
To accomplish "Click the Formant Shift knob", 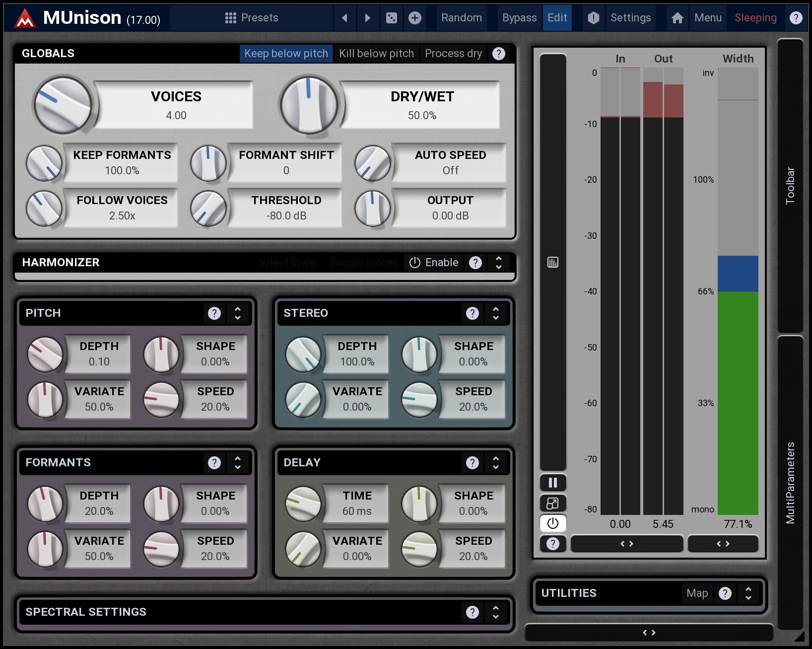I will 208,163.
